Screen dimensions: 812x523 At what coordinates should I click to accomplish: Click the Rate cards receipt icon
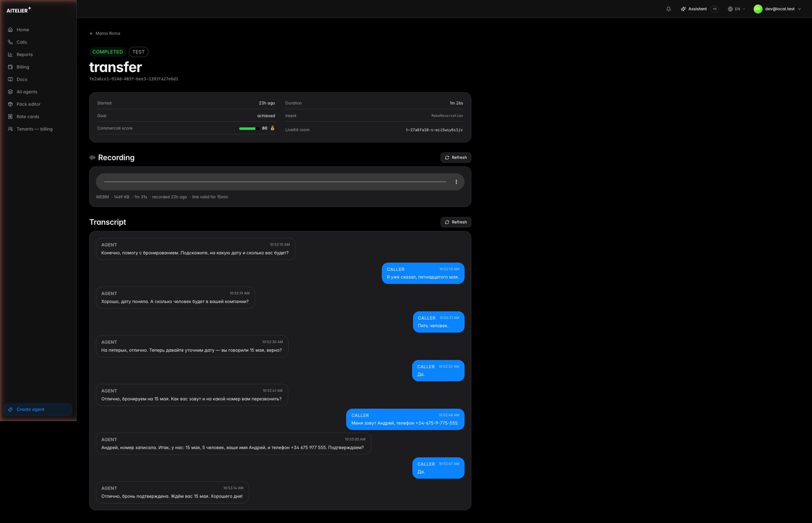tap(10, 117)
